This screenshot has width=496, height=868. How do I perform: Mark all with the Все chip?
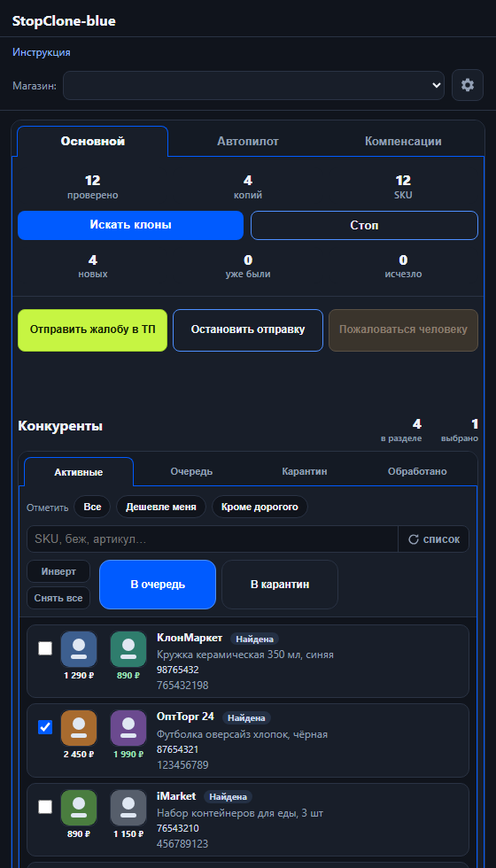[x=92, y=507]
